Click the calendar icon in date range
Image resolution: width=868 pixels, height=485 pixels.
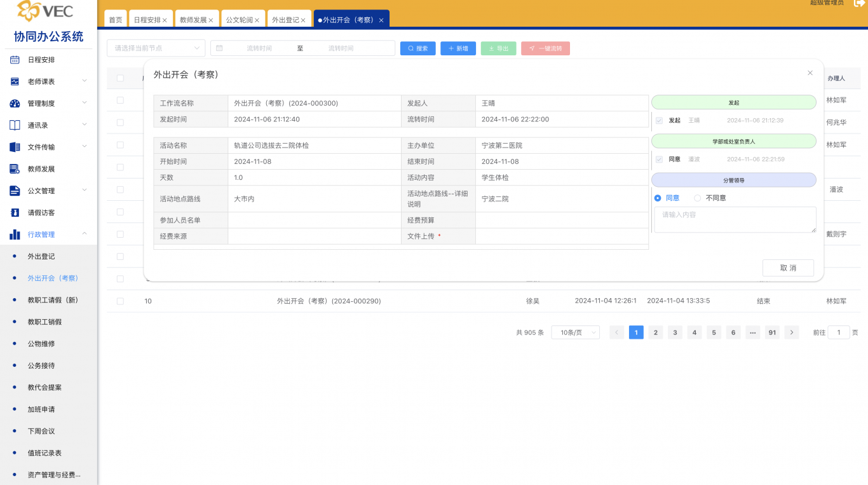tap(220, 48)
